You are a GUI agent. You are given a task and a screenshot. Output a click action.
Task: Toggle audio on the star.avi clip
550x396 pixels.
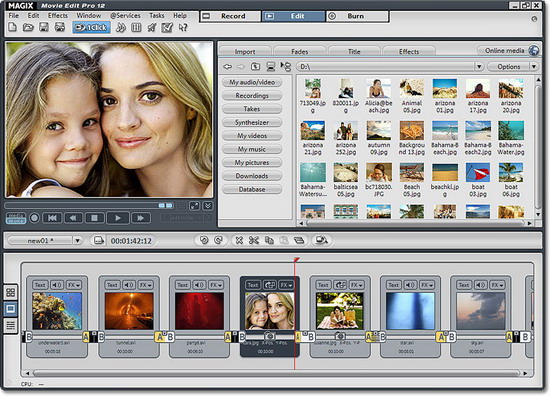[x=410, y=285]
